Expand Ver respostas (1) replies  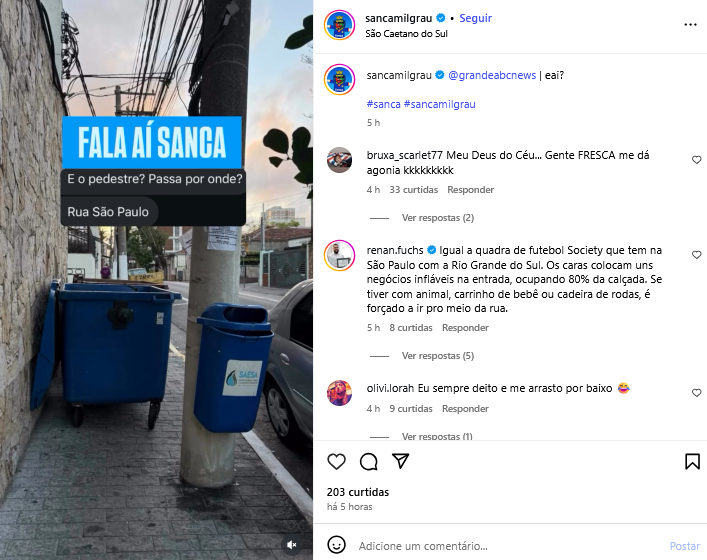[x=437, y=436]
